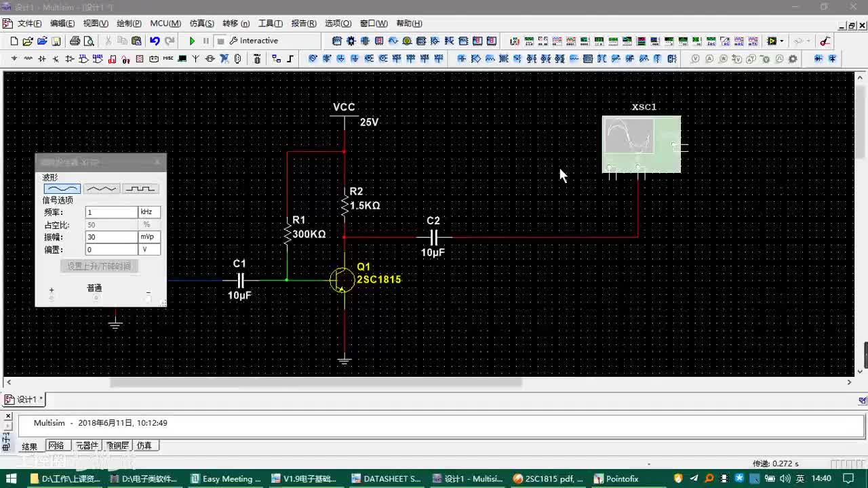Select sine waveform in function generator

click(x=62, y=189)
